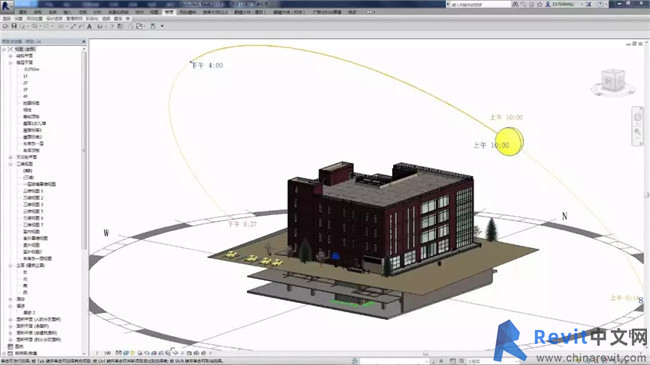Click the 下午 4:00 time label on sun path
The height and width of the screenshot is (365, 650).
click(207, 66)
